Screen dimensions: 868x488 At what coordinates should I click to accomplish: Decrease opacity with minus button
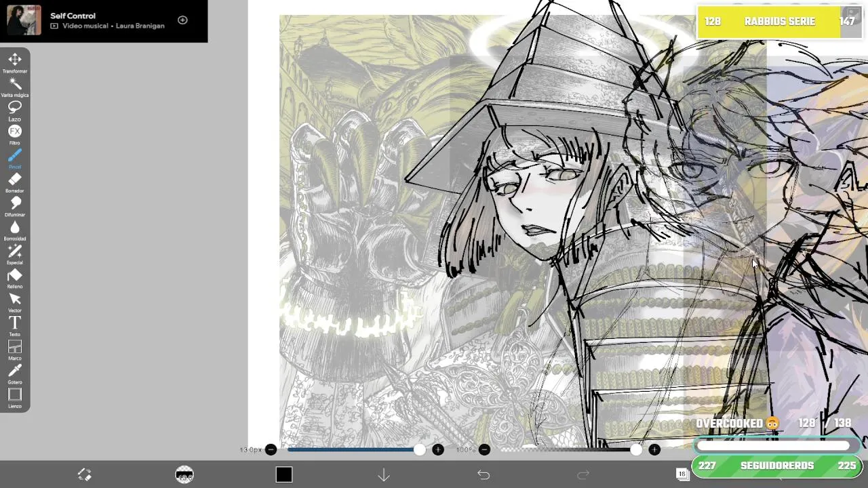pyautogui.click(x=484, y=449)
